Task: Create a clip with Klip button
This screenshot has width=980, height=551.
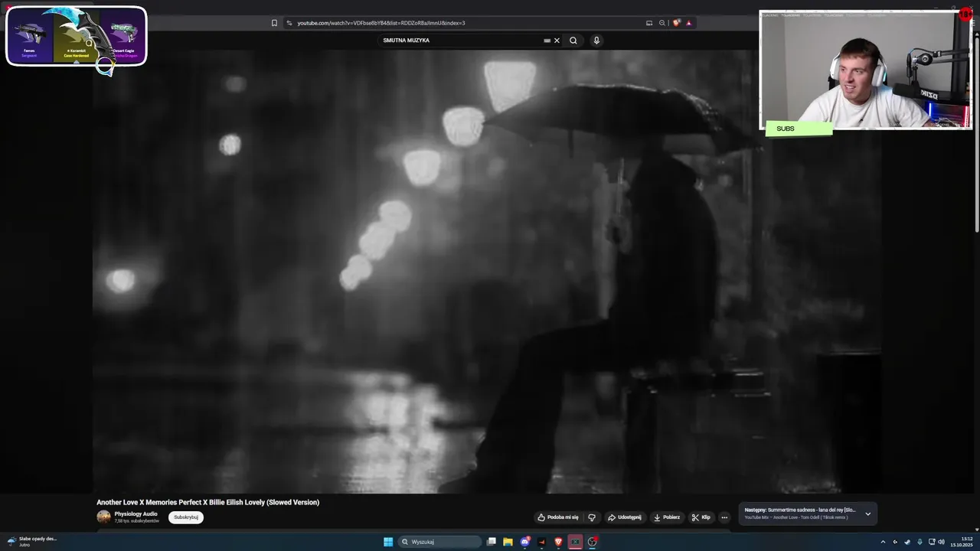Action: (701, 517)
